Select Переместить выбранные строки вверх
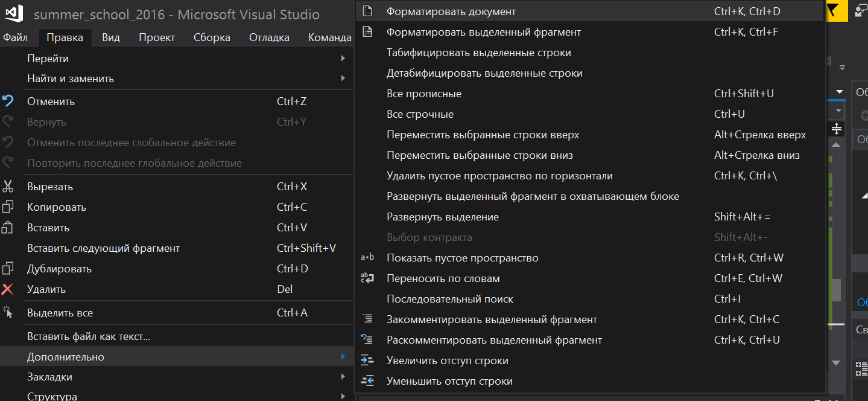The width and height of the screenshot is (868, 401). [589, 135]
